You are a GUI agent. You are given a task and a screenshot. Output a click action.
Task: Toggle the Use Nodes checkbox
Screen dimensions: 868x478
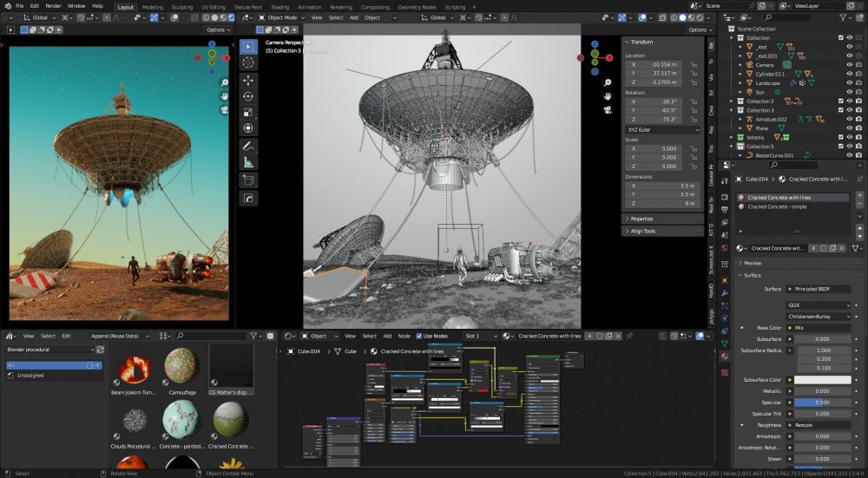(419, 336)
